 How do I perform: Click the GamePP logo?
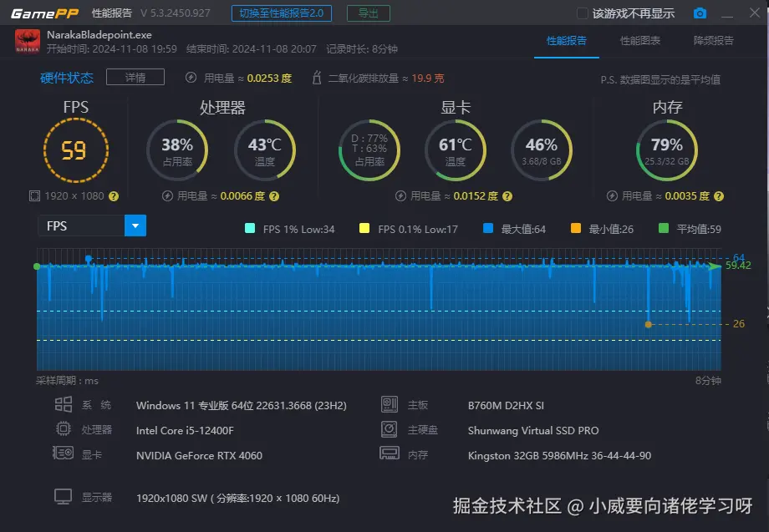click(x=44, y=13)
